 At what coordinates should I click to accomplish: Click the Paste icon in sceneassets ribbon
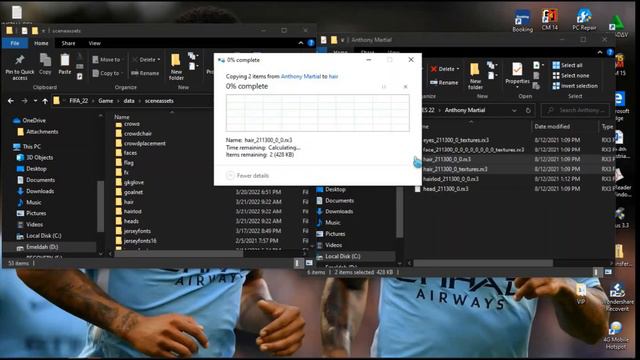coord(64,64)
